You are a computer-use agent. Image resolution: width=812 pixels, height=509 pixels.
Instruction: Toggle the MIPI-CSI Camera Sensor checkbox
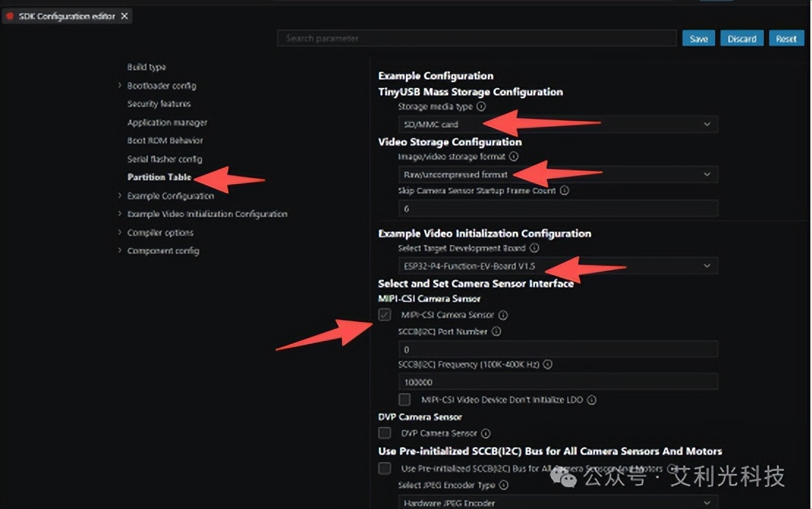click(384, 315)
